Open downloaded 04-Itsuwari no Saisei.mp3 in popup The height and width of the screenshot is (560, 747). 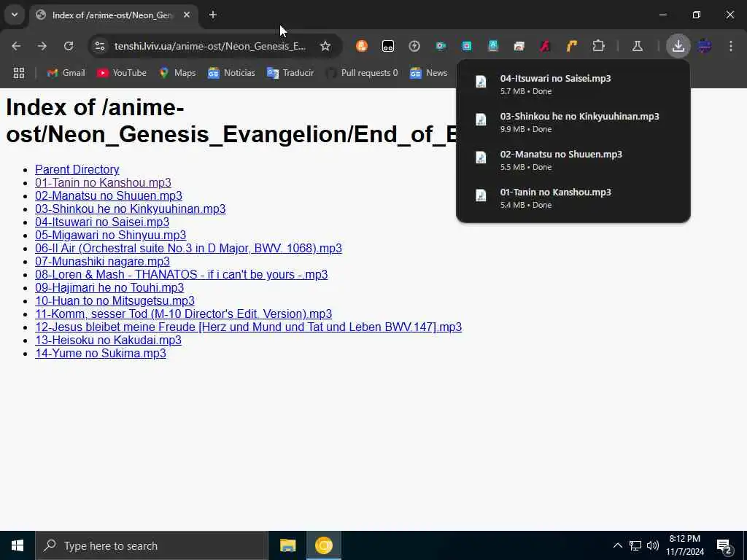(x=573, y=85)
